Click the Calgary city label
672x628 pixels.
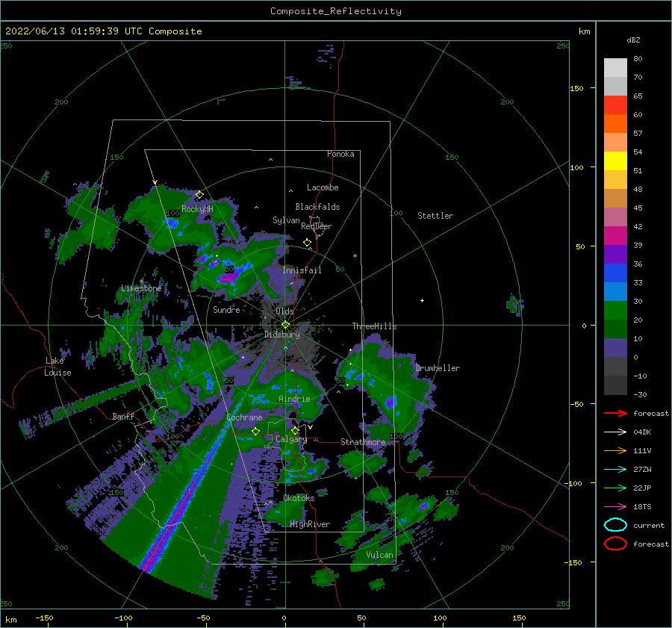(x=291, y=439)
